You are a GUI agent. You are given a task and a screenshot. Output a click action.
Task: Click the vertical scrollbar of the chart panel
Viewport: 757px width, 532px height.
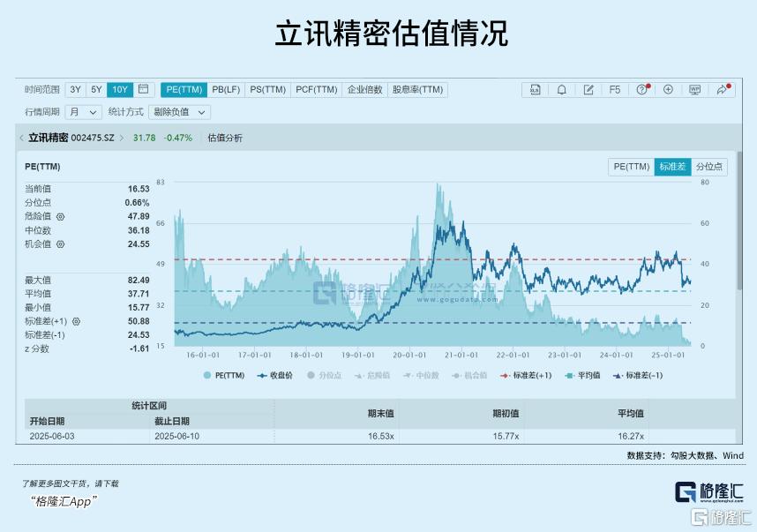[x=739, y=221]
